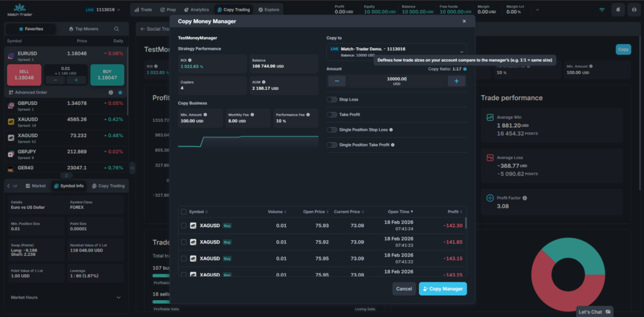Switch to the Analytics tab

coord(197,10)
